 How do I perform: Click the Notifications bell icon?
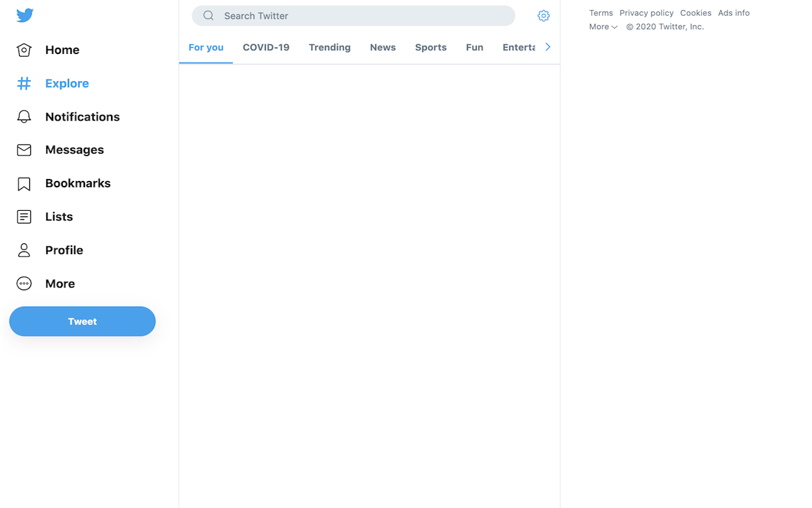24,117
